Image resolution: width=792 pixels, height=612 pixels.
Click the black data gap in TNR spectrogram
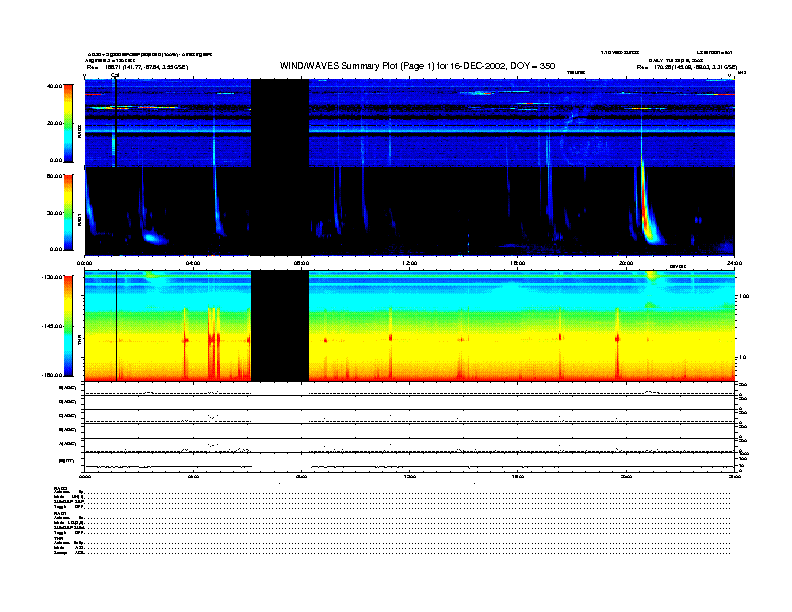pos(280,326)
